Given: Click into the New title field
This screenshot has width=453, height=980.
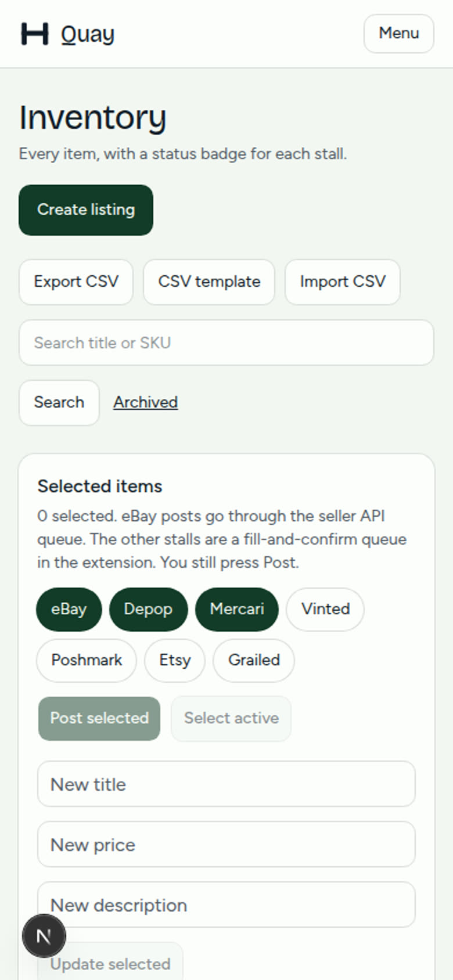Looking at the screenshot, I should click(227, 784).
